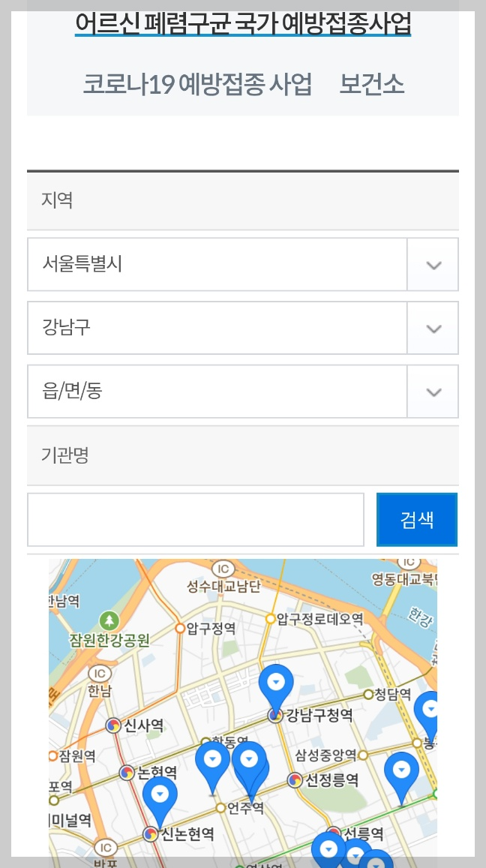Open the 어르신 폐렴구균 국가 예방접종사업 link
Screen dimensions: 486x868
pyautogui.click(x=242, y=25)
